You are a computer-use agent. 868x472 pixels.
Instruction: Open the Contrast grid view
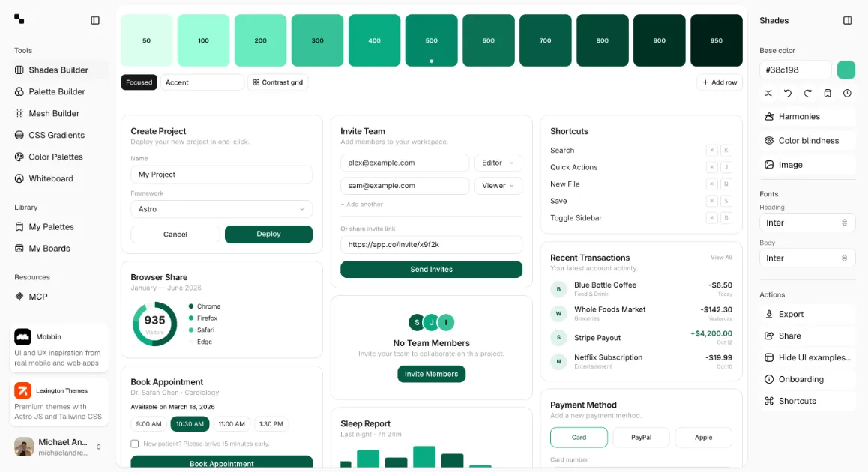click(277, 82)
